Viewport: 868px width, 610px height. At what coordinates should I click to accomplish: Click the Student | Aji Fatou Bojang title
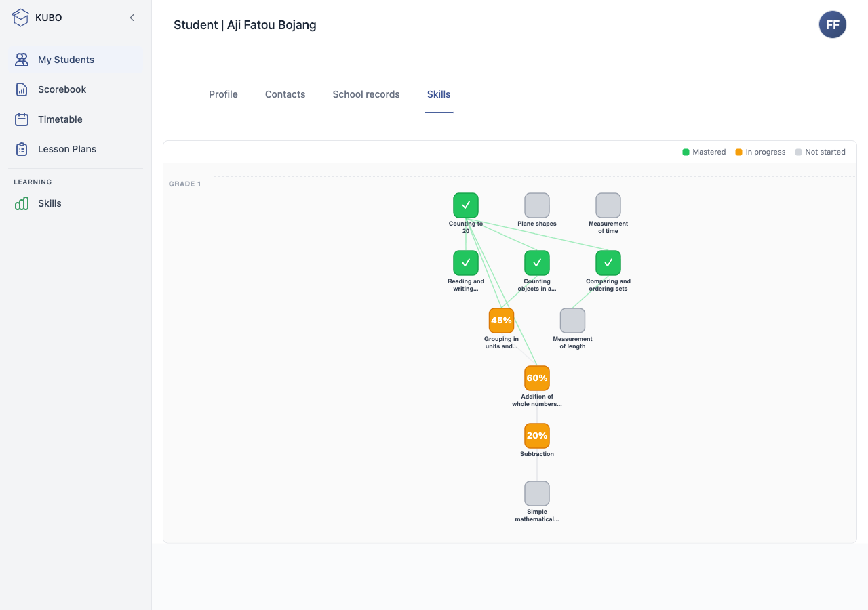pyautogui.click(x=245, y=25)
